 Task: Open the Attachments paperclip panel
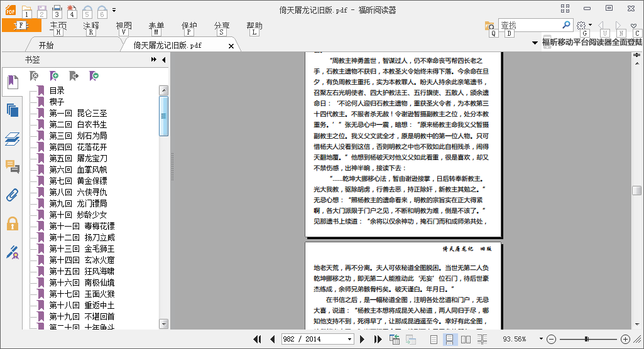click(x=13, y=195)
